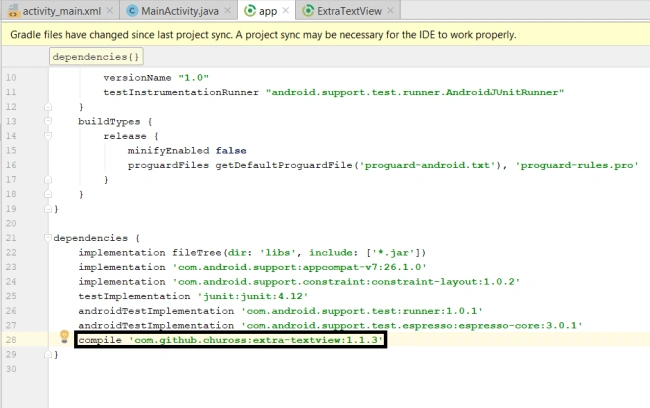The width and height of the screenshot is (650, 408).
Task: Click the espresso-core:3.0.1 dependency string
Action: [x=412, y=325]
